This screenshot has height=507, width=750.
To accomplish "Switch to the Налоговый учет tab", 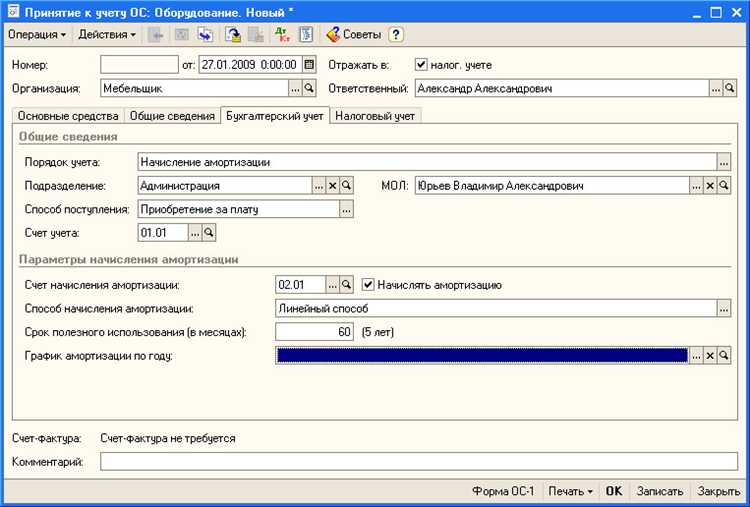I will tap(376, 116).
